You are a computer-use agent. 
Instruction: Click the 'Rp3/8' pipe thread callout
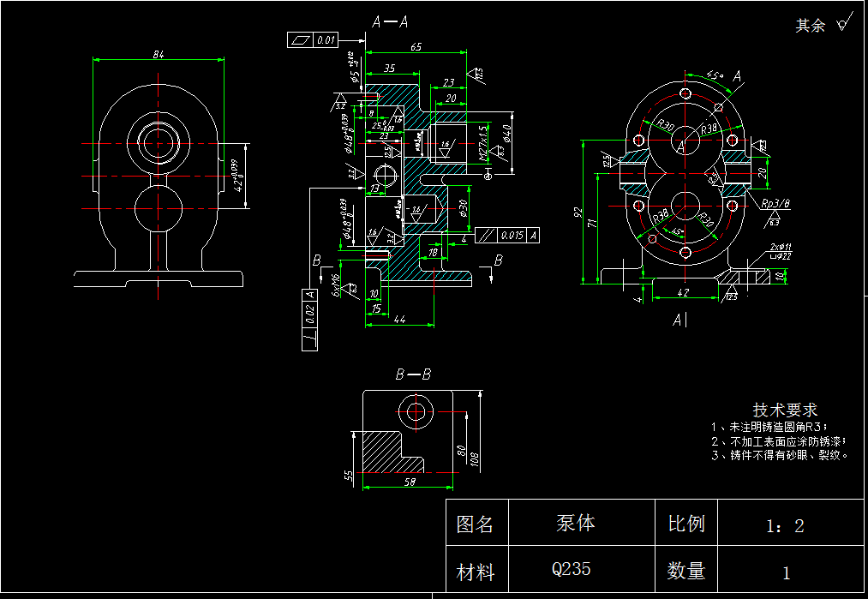coord(775,204)
